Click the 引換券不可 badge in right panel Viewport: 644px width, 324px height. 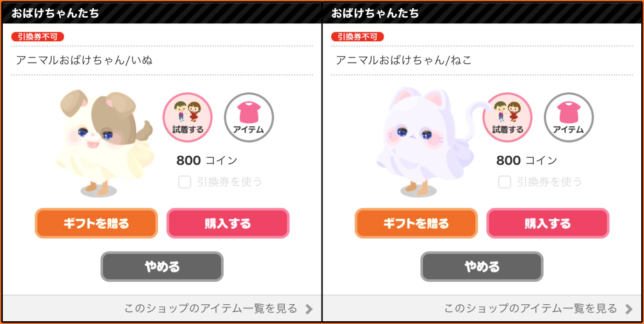[357, 37]
